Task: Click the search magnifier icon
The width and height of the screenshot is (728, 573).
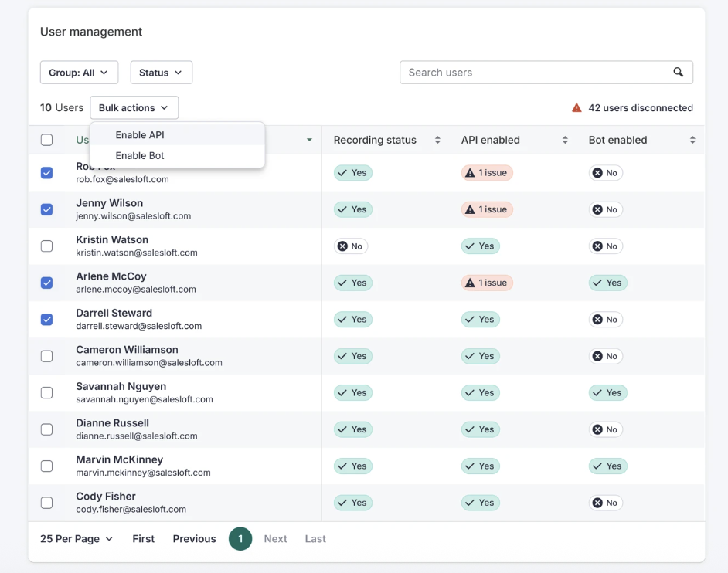Action: (678, 73)
